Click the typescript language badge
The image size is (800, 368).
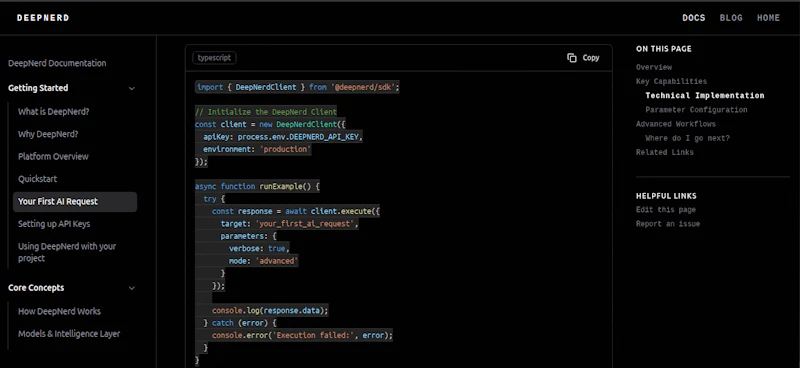(x=214, y=58)
